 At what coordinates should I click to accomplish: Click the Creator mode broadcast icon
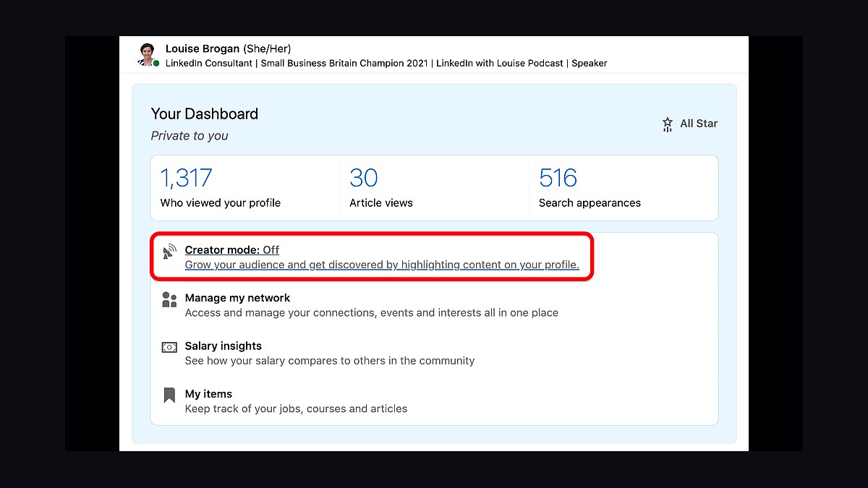click(x=169, y=252)
